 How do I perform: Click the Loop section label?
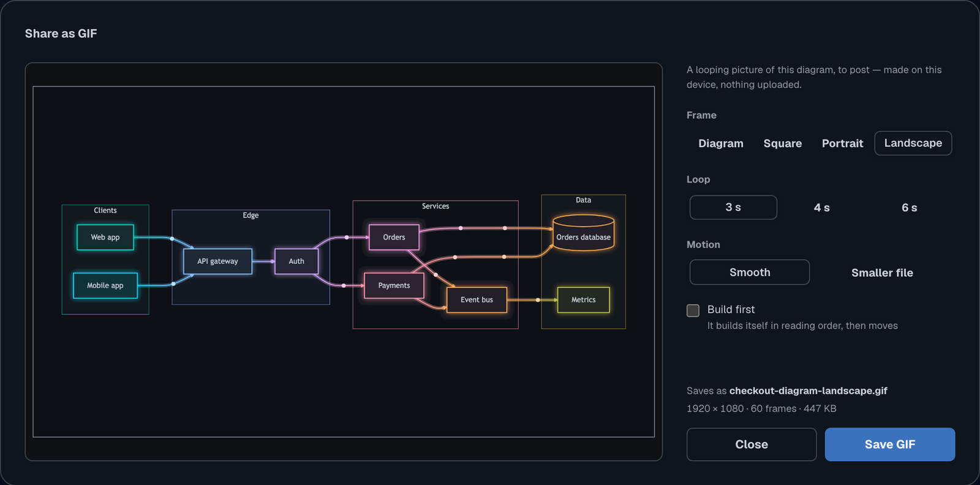698,179
